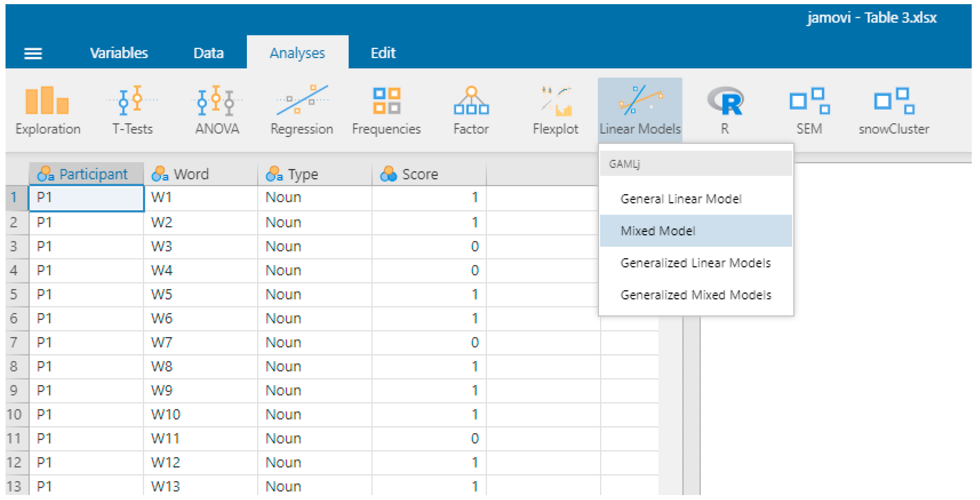Select row number 5 header
Screen dimensions: 980x500
(17, 294)
